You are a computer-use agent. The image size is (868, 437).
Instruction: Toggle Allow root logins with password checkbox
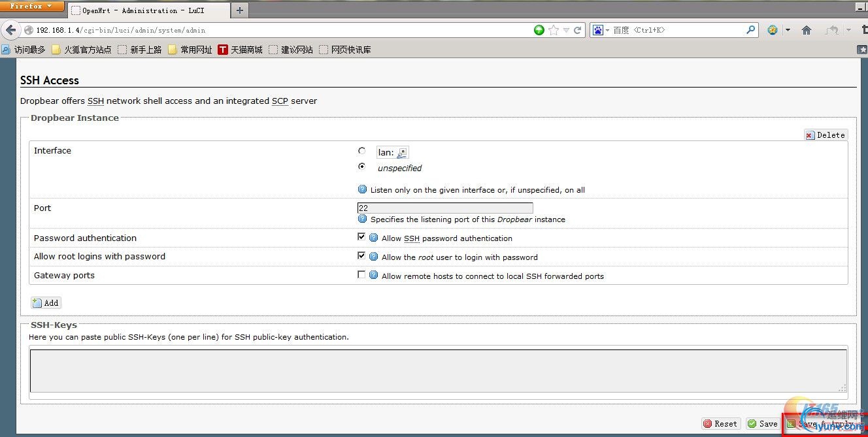[361, 256]
